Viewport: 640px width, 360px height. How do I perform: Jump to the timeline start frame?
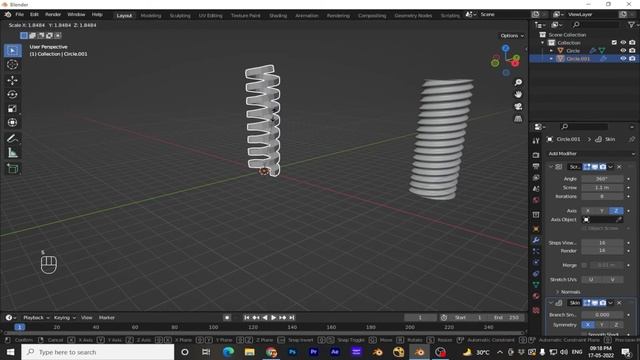[247, 318]
